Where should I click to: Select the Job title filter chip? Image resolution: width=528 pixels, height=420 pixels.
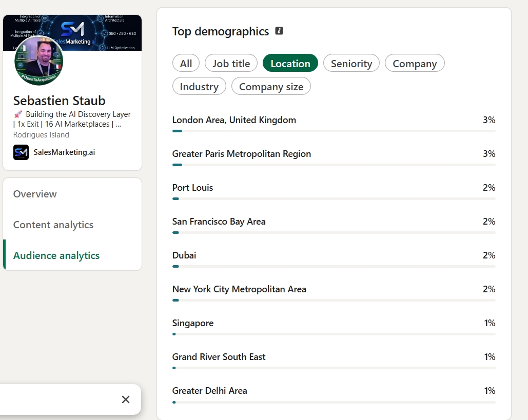[x=231, y=63]
